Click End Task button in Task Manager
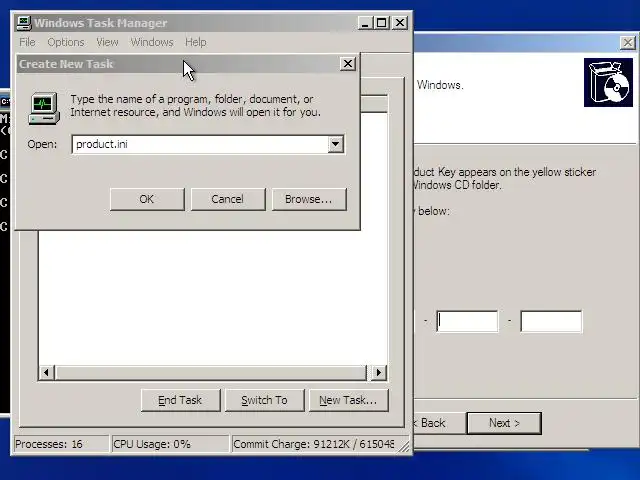Image resolution: width=640 pixels, height=480 pixels. 180,400
